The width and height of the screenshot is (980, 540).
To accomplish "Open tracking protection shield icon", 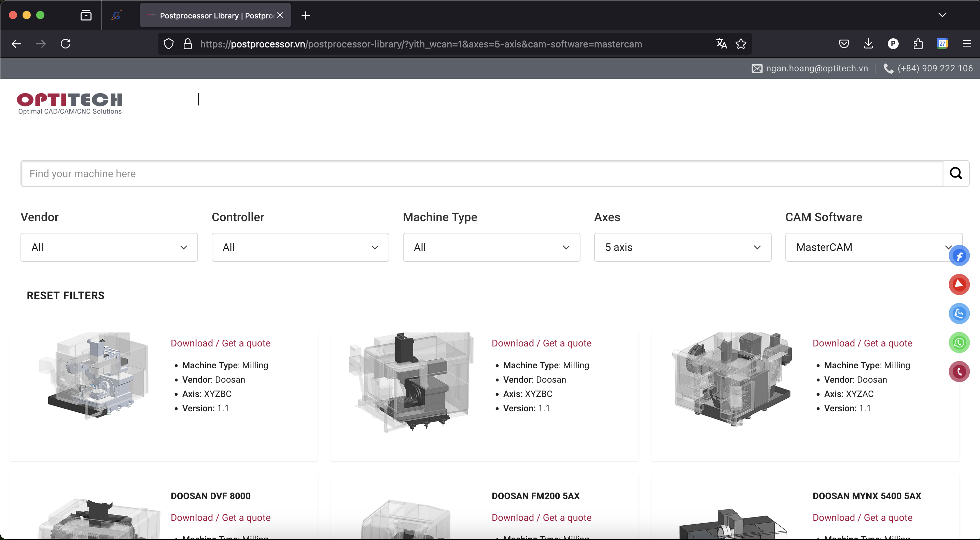I will point(169,44).
